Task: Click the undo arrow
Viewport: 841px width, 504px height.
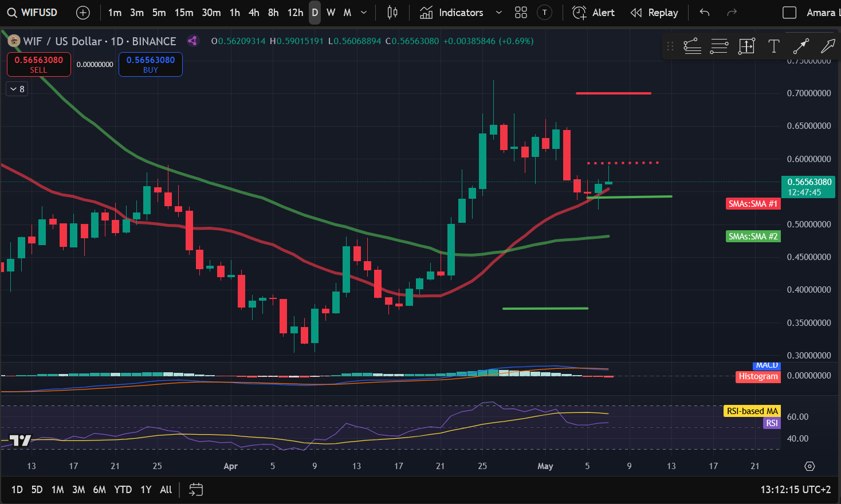Action: point(705,13)
